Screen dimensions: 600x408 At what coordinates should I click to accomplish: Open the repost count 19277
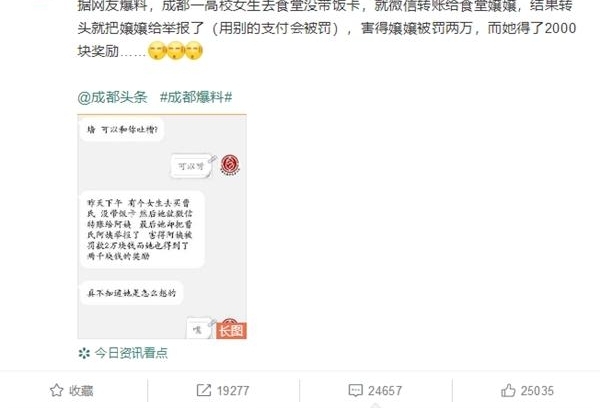point(233,391)
